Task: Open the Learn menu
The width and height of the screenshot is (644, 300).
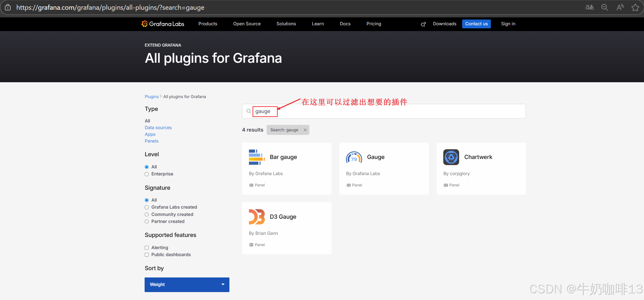Action: tap(318, 24)
